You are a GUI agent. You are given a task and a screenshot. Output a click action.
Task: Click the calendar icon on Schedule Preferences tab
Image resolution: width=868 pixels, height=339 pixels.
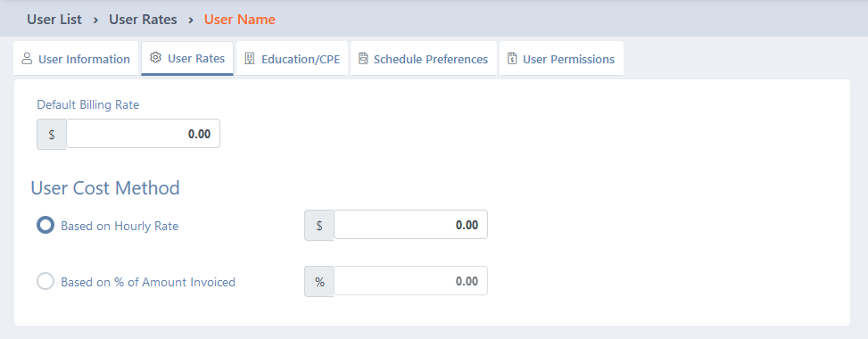click(x=363, y=59)
